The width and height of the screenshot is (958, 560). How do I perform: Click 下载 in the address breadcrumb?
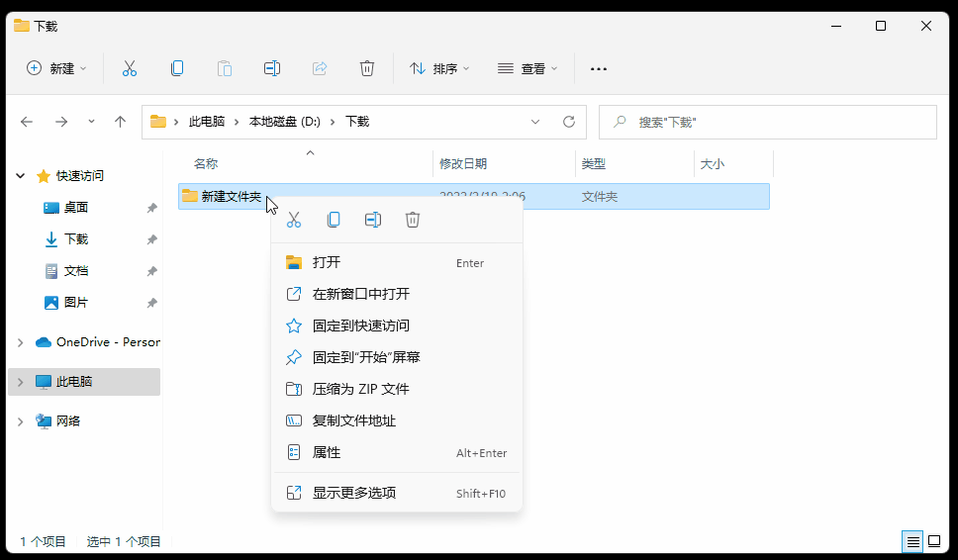357,122
